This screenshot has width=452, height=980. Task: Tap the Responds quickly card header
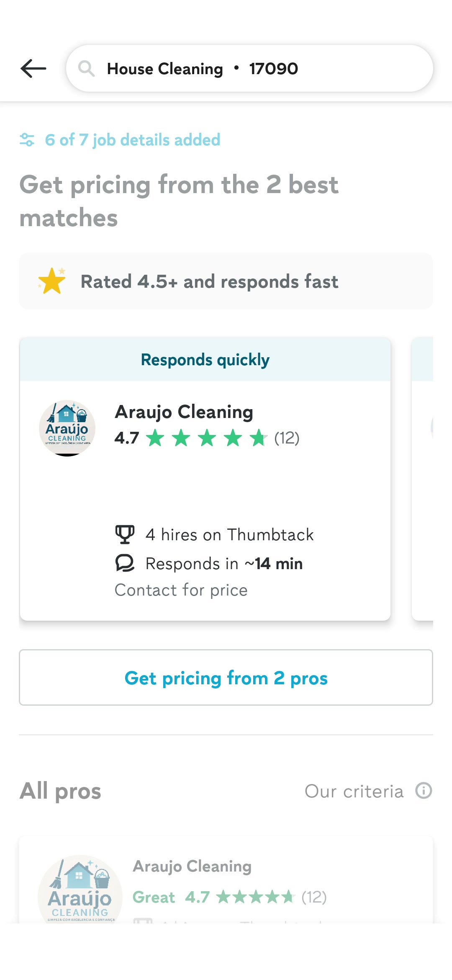click(x=205, y=360)
